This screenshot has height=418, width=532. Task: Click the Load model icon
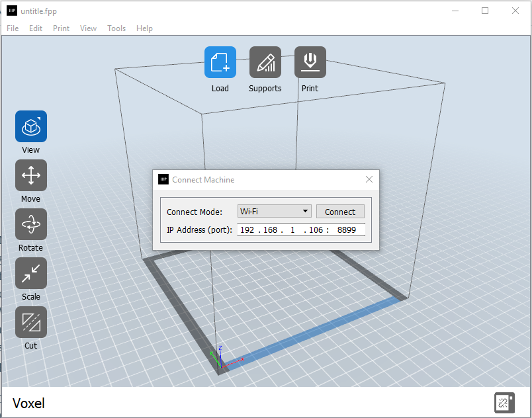[220, 63]
